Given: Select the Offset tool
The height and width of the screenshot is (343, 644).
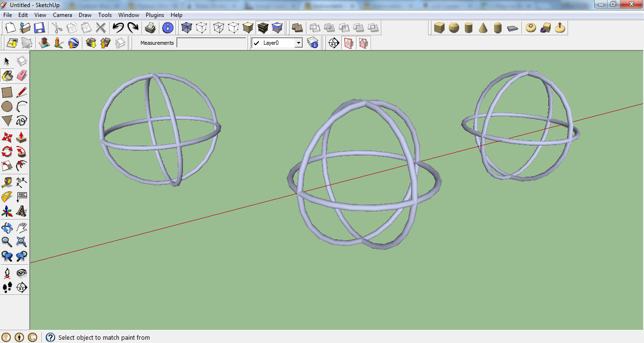Looking at the screenshot, I should (22, 166).
